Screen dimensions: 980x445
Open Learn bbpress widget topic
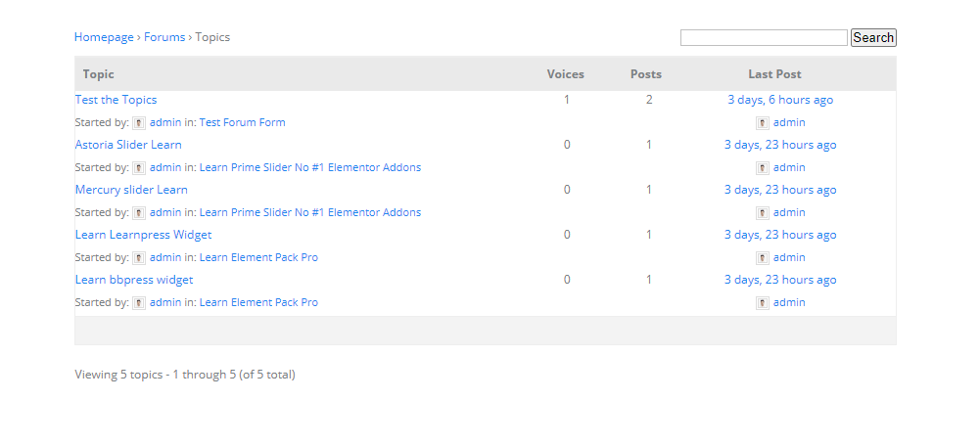(x=134, y=279)
